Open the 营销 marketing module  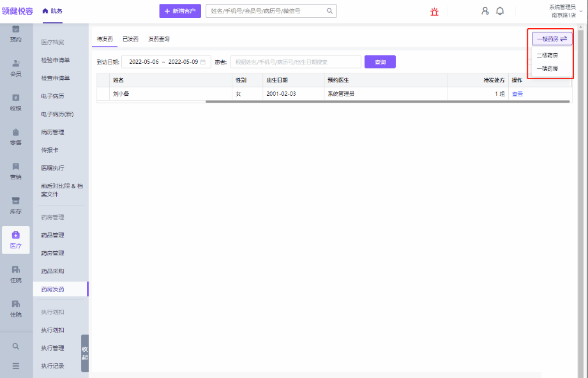point(16,171)
